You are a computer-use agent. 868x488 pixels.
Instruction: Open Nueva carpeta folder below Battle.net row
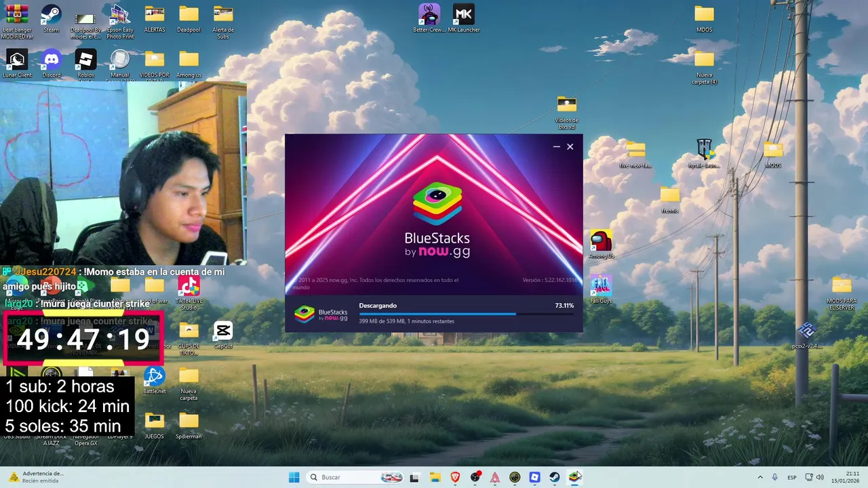(x=189, y=384)
